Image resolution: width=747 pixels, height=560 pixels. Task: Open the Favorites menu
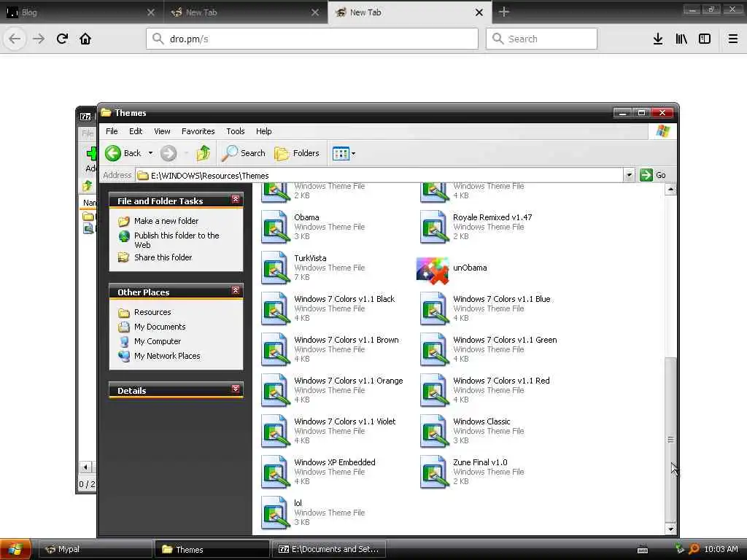click(198, 131)
